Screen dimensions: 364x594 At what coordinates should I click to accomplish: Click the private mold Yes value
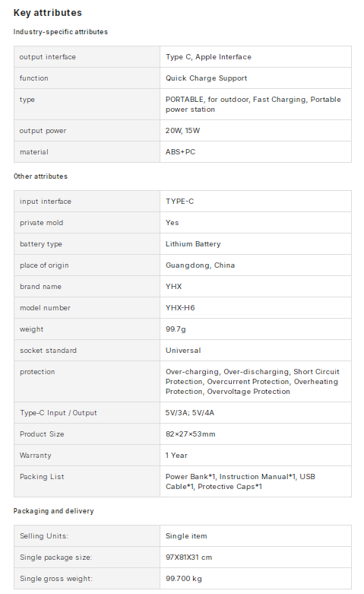tap(173, 223)
